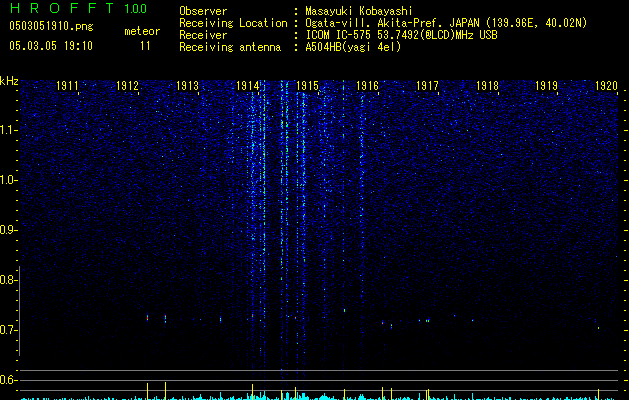629x400 pixels.
Task: Click the 1920 time marker
Action: [606, 86]
